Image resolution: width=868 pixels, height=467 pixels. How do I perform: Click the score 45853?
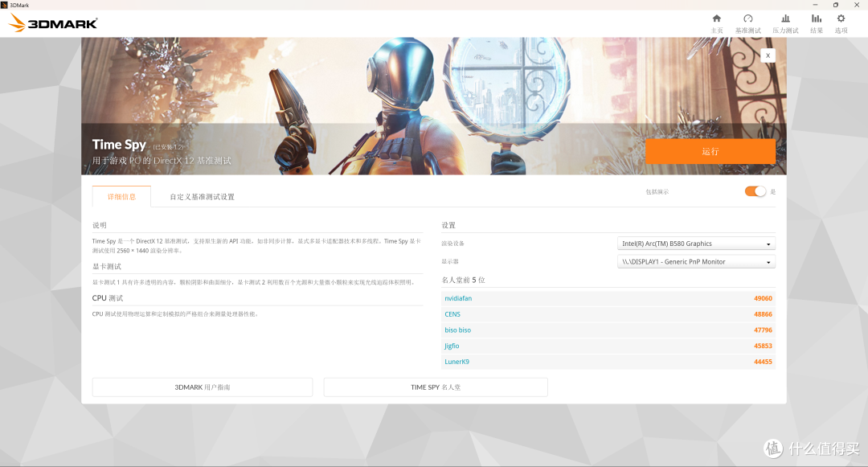763,346
